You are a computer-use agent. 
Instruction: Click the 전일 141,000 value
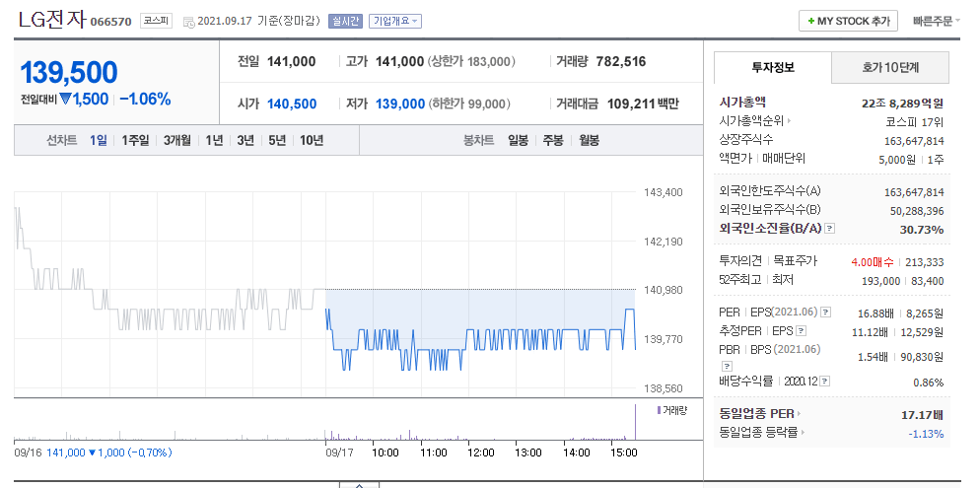[291, 61]
